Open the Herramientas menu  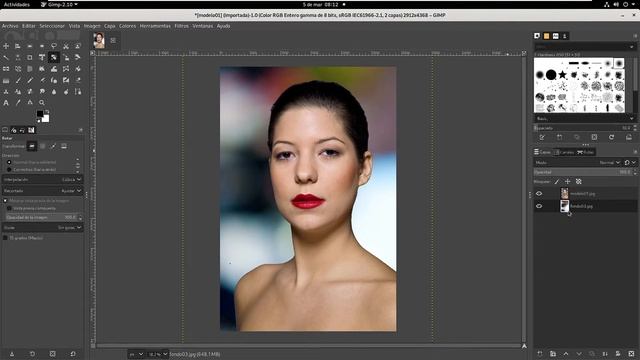point(155,26)
